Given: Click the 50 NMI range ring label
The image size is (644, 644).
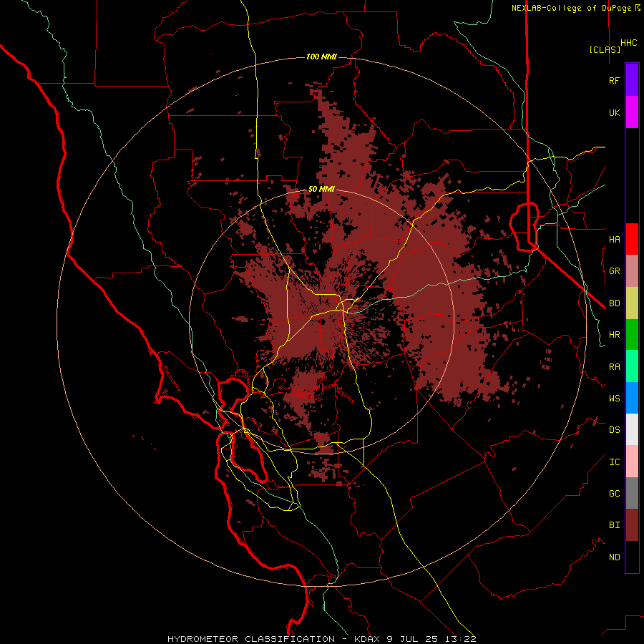Looking at the screenshot, I should [x=321, y=190].
